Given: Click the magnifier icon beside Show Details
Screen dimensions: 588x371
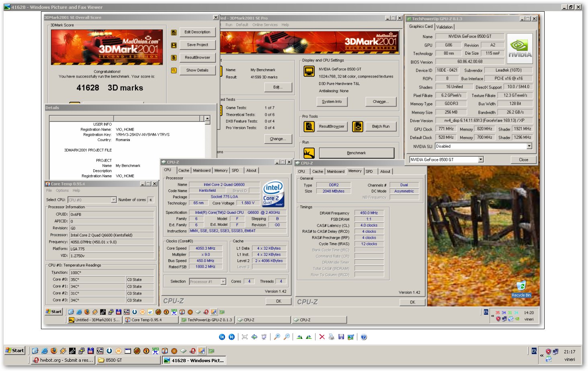Looking at the screenshot, I should 174,70.
